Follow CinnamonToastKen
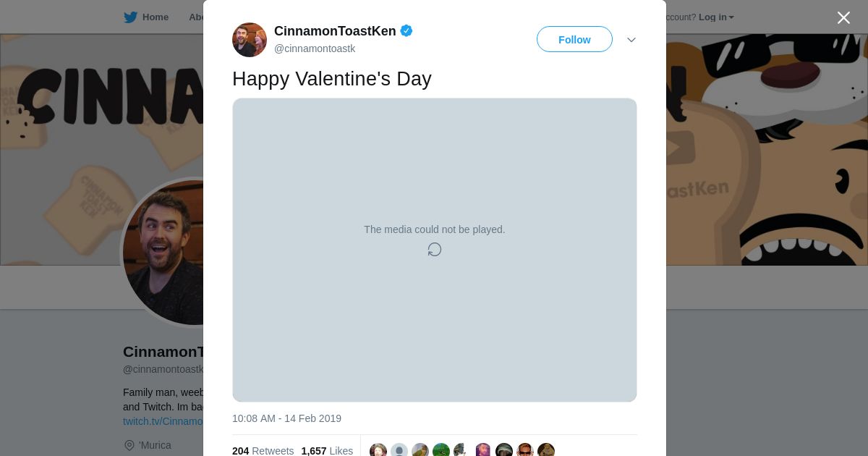Image resolution: width=868 pixels, height=456 pixels. [574, 40]
